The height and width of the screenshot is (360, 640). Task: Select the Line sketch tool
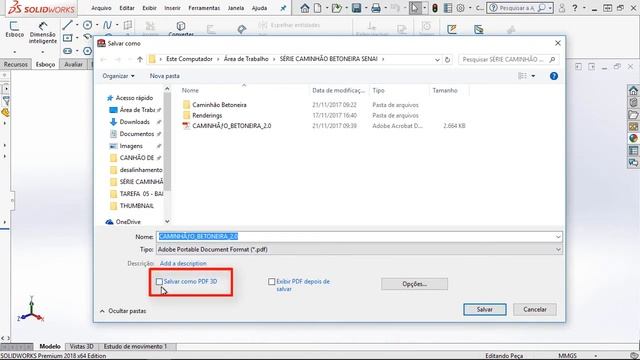67,25
